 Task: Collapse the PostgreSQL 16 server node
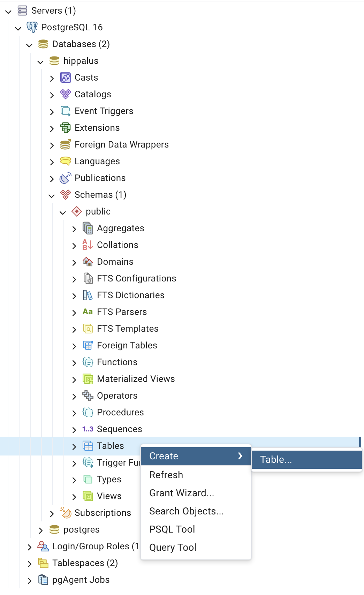click(18, 28)
